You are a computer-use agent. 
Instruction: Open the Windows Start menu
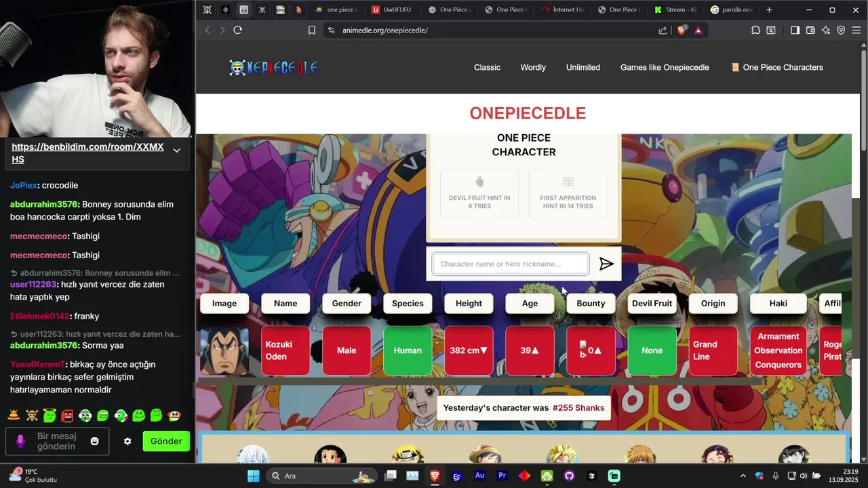pos(253,476)
